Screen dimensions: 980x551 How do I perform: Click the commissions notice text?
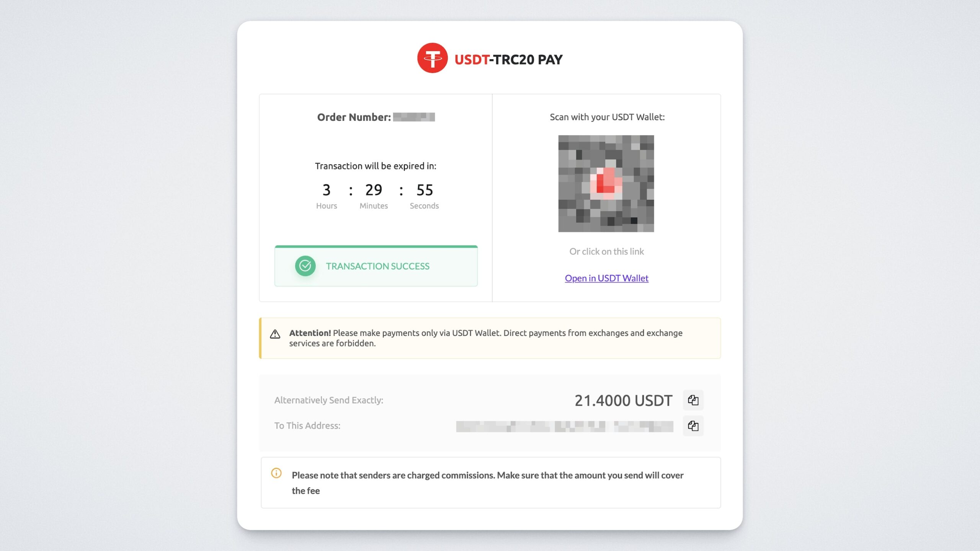pos(487,483)
